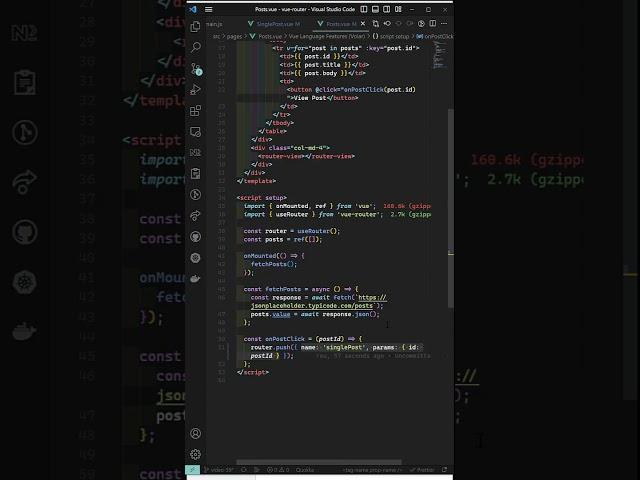Click the remote window status bar button
640x480 pixels.
tap(193, 470)
